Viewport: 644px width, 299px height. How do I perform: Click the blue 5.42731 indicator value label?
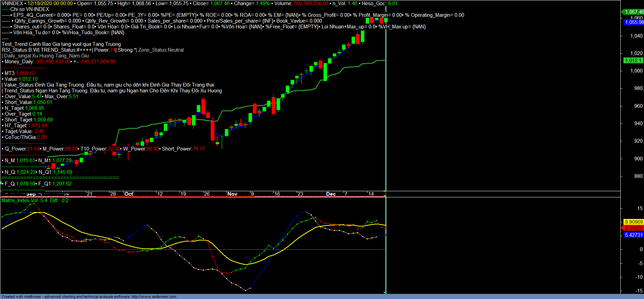coord(633,235)
